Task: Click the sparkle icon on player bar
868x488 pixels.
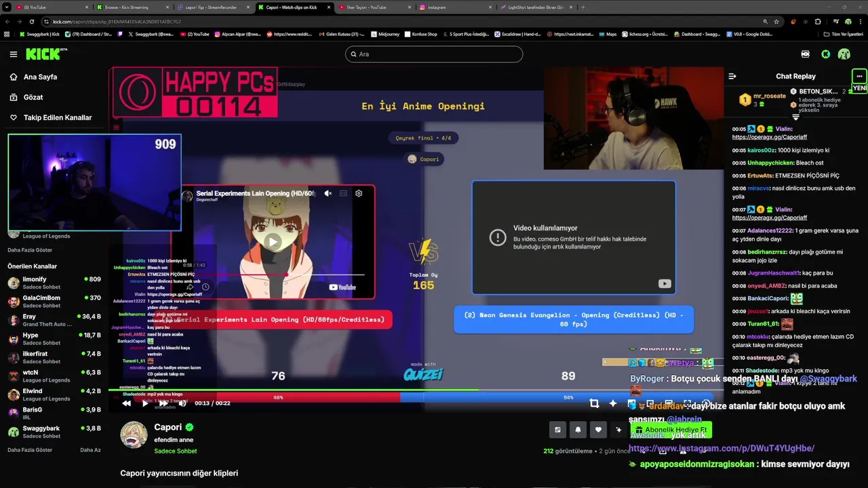Action: tap(613, 403)
